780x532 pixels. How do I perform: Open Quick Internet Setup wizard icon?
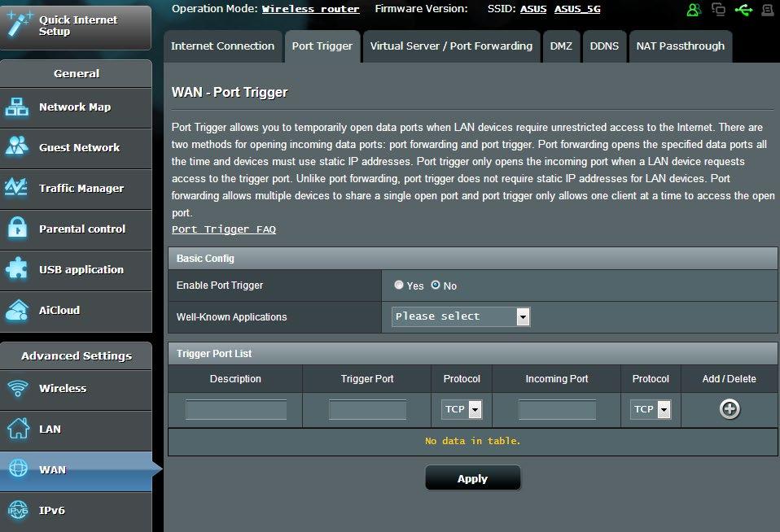click(x=18, y=24)
